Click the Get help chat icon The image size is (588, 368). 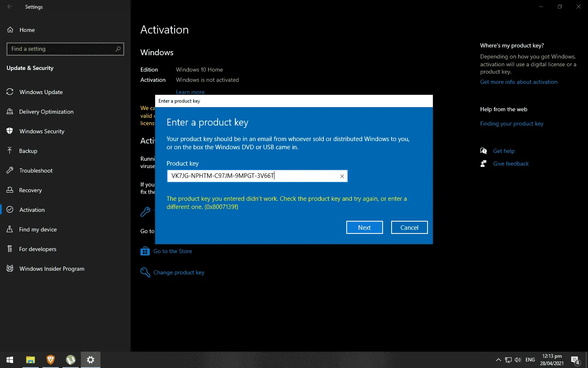click(484, 151)
